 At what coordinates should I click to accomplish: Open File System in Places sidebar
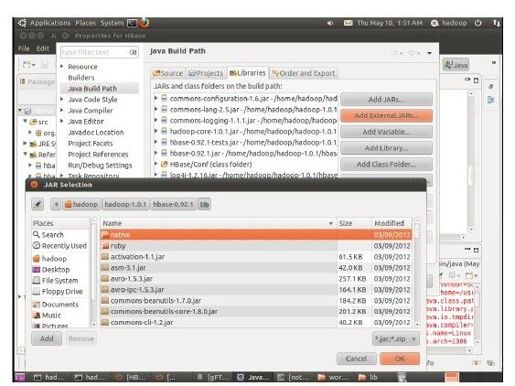pyautogui.click(x=55, y=280)
